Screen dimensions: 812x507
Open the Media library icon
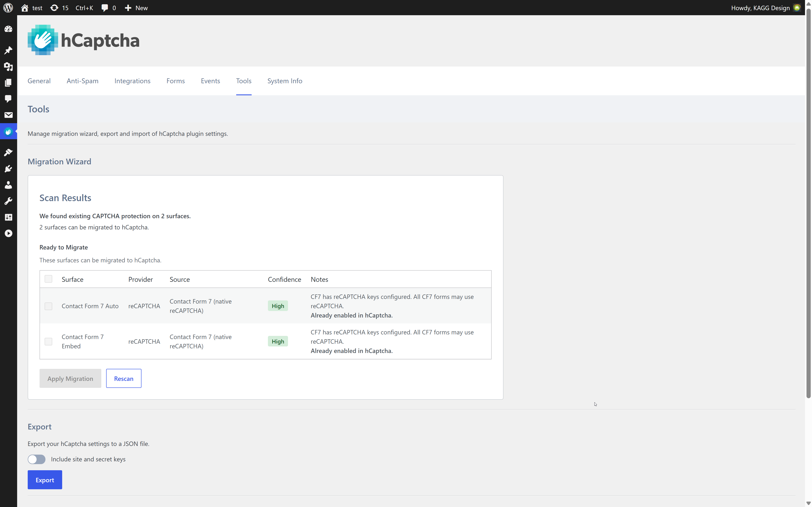point(8,67)
